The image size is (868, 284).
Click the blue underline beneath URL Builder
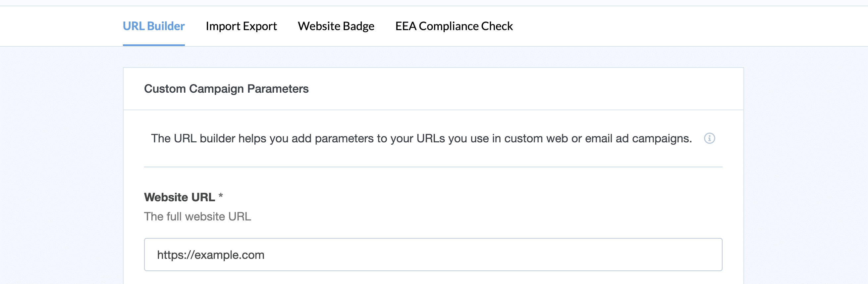(154, 45)
